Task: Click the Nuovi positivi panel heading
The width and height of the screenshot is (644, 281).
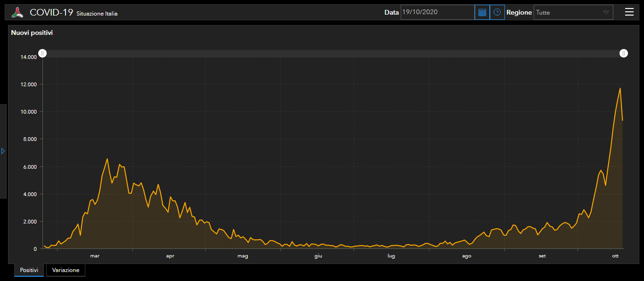Action: tap(32, 33)
